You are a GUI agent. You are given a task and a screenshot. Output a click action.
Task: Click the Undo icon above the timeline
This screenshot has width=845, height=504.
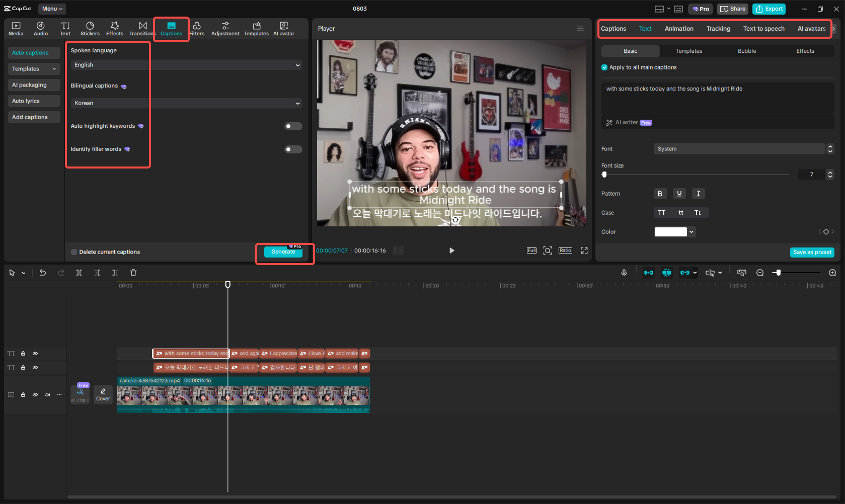pos(43,272)
